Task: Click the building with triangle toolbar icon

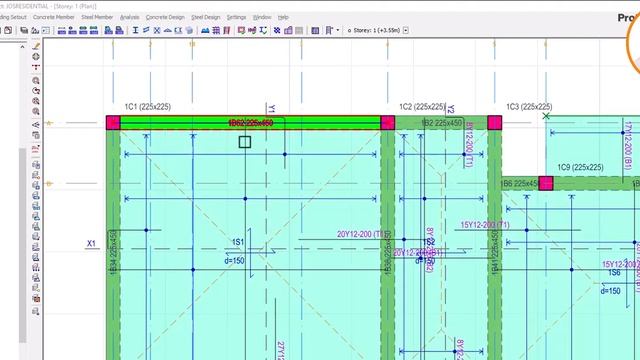Action: 35,30
